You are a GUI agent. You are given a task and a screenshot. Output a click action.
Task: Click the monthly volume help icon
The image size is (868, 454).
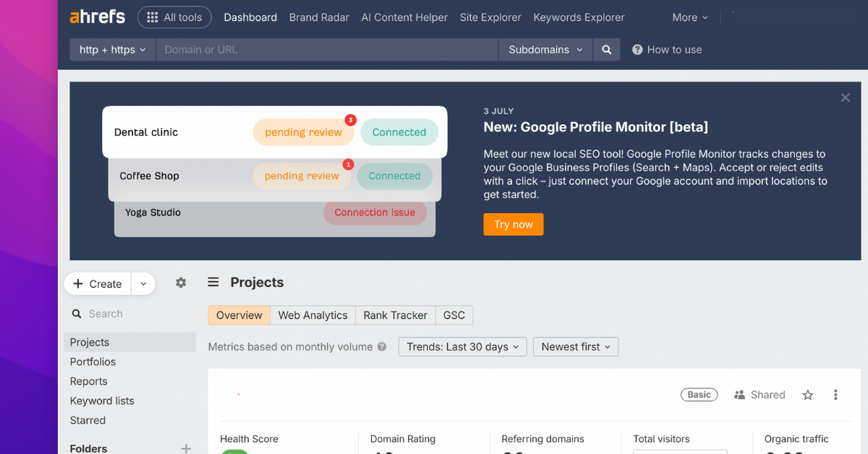tap(381, 347)
